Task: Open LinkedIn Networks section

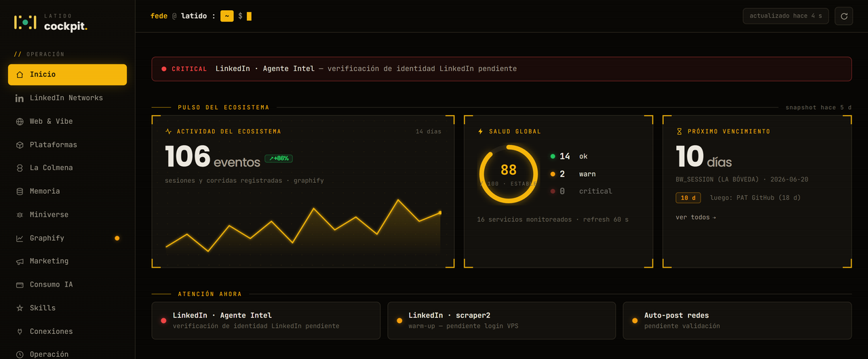Action: click(x=67, y=98)
